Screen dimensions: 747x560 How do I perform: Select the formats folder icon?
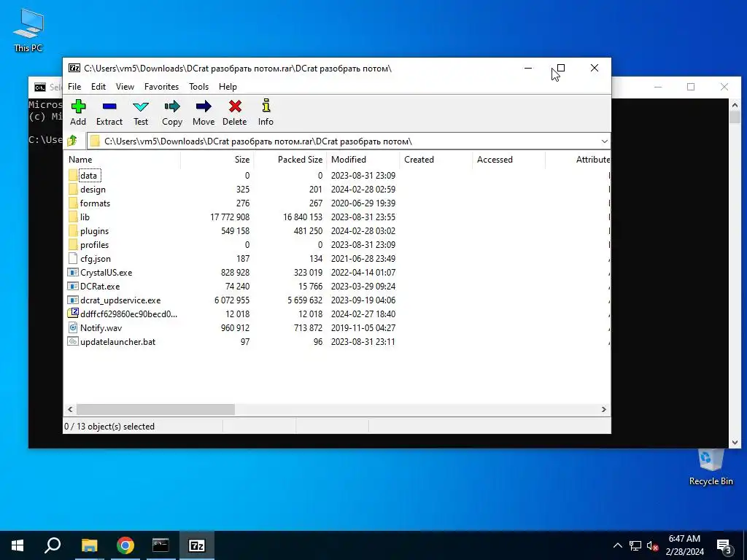pos(73,203)
